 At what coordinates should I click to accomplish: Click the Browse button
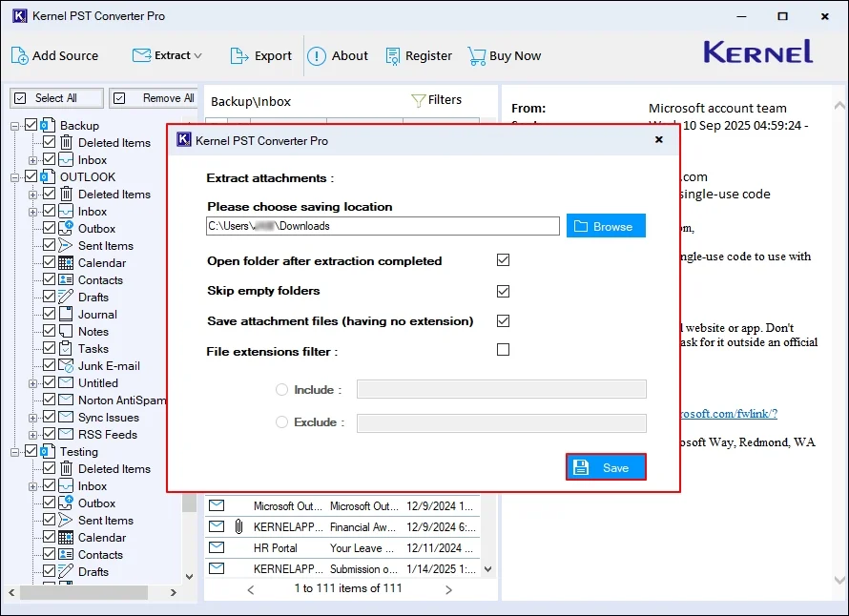(x=606, y=226)
